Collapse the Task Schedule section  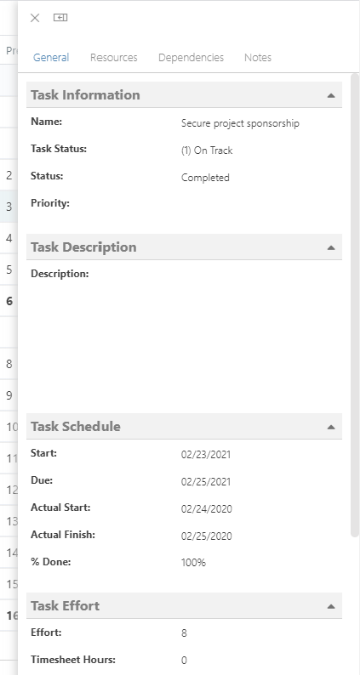coord(331,427)
